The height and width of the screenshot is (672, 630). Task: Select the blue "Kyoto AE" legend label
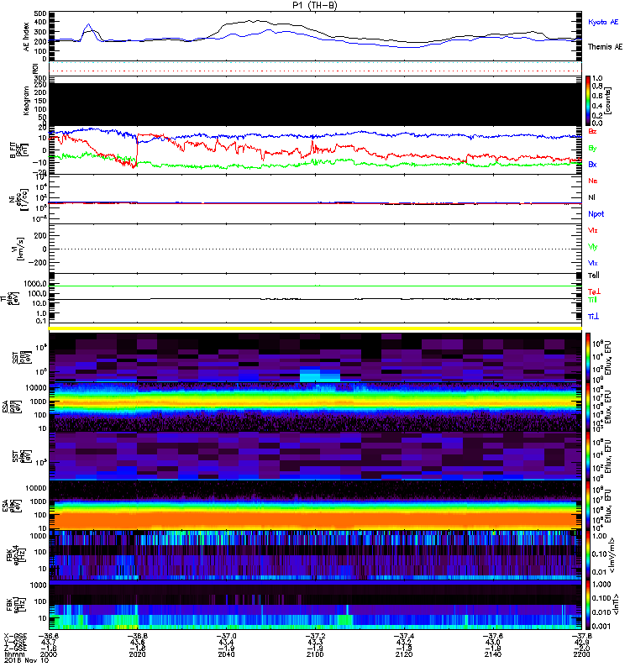pos(603,22)
